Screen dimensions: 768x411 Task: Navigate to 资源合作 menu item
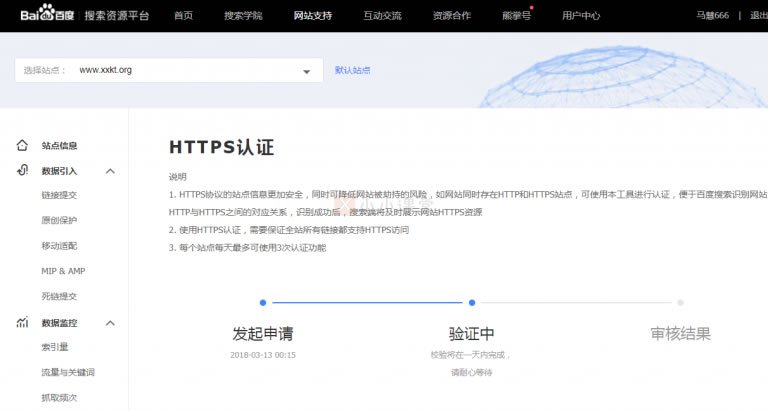point(452,16)
